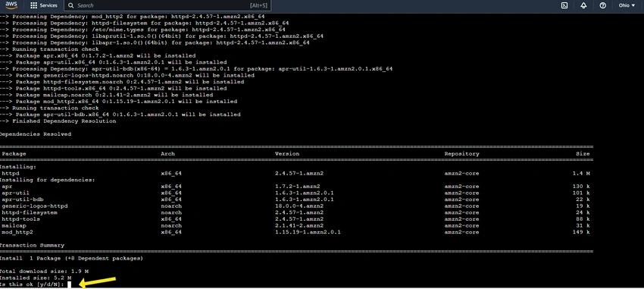Click the '88 k' size value
Screen dimensions: 644x289
point(583,219)
